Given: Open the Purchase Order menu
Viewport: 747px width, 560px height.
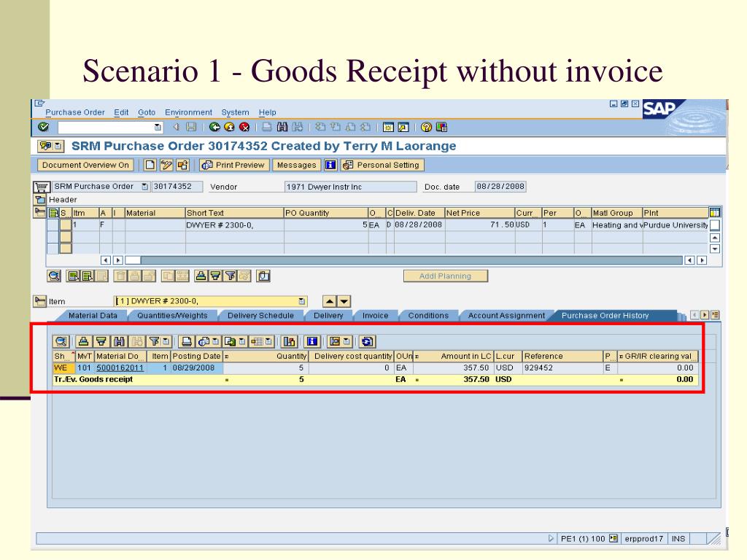Looking at the screenshot, I should click(x=75, y=112).
